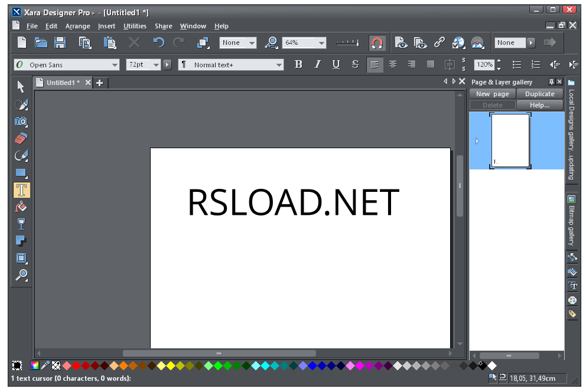The height and width of the screenshot is (392, 586).
Task: Toggle underline formatting
Action: 336,64
